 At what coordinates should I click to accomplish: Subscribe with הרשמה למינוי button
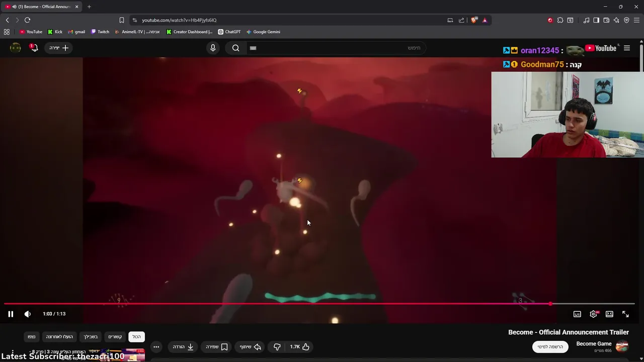(550, 346)
